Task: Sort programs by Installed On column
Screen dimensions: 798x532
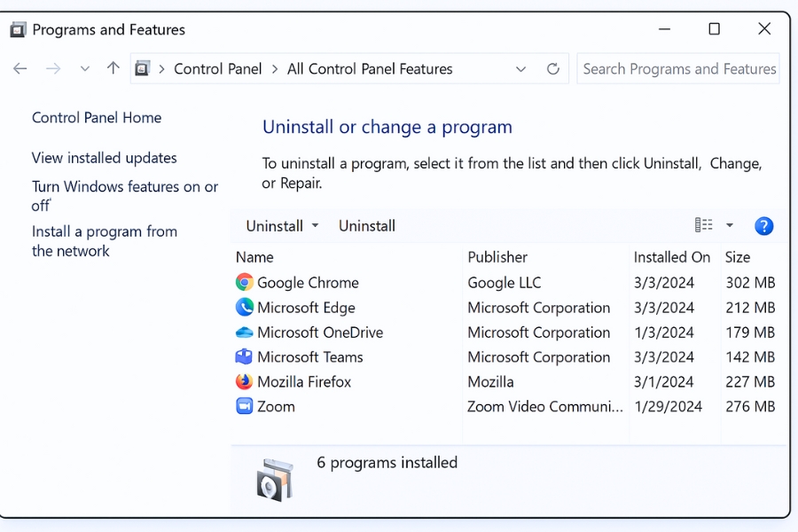Action: (671, 257)
